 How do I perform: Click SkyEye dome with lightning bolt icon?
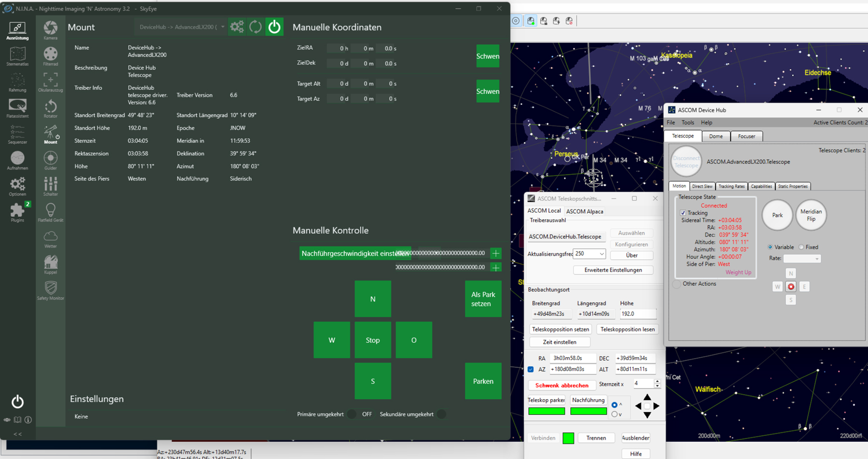(556, 21)
